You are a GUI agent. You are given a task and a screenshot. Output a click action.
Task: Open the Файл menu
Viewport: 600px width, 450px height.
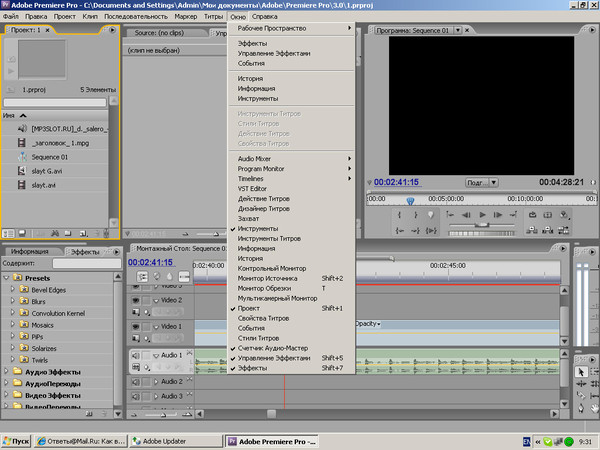[x=11, y=16]
